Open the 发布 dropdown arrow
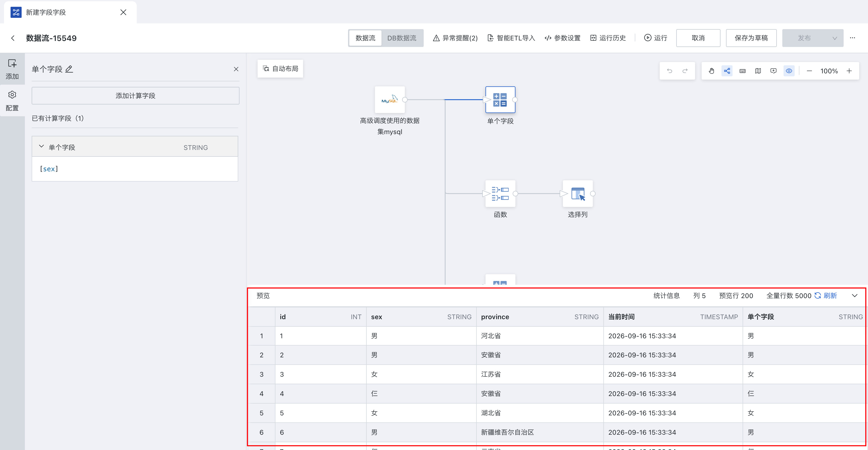868x450 pixels. click(x=835, y=38)
